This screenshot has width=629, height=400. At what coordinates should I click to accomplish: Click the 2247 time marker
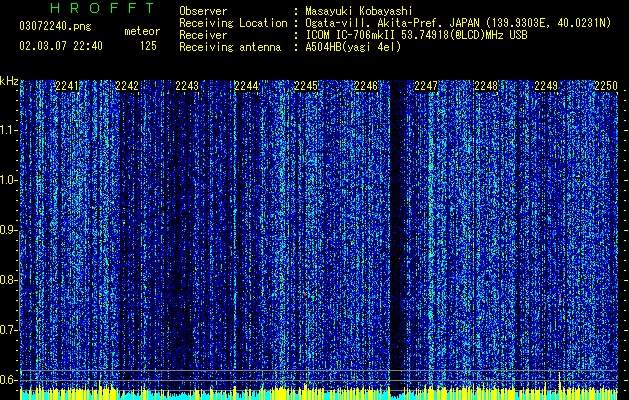(x=426, y=85)
